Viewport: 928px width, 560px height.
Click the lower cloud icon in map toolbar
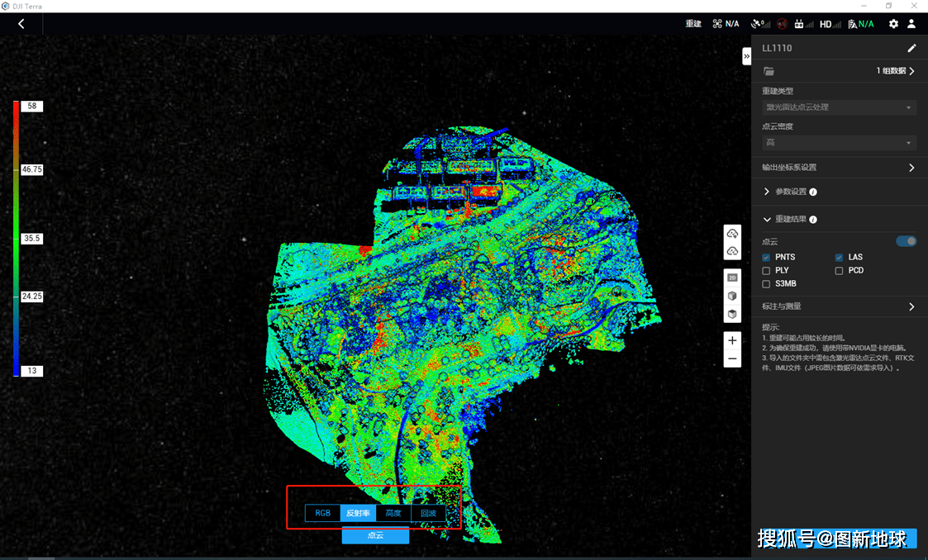(x=732, y=251)
